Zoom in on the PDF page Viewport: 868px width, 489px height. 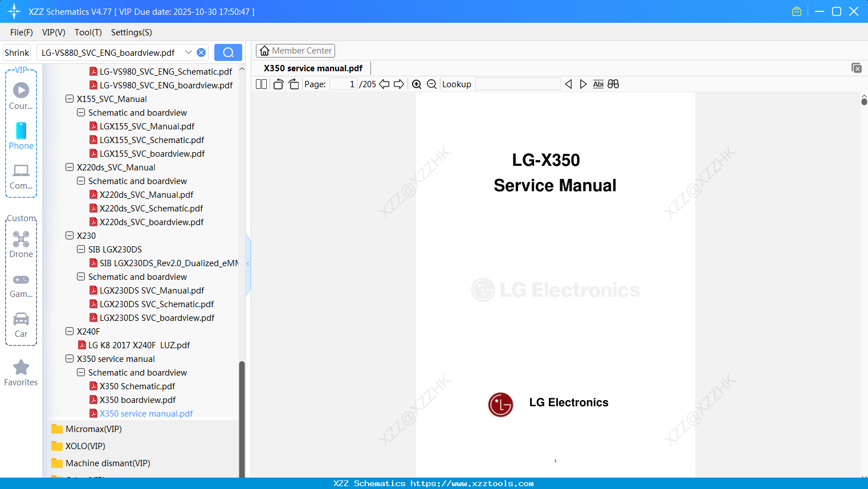pyautogui.click(x=417, y=84)
